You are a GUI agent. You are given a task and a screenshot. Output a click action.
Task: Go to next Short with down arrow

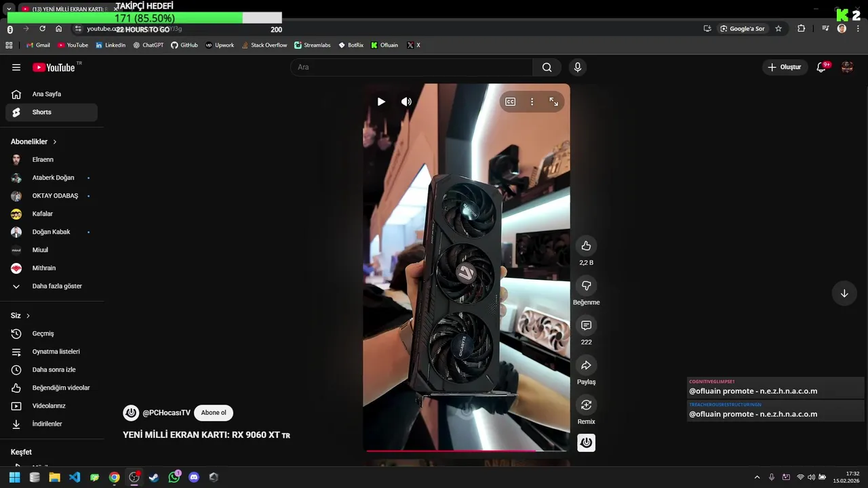click(x=844, y=293)
